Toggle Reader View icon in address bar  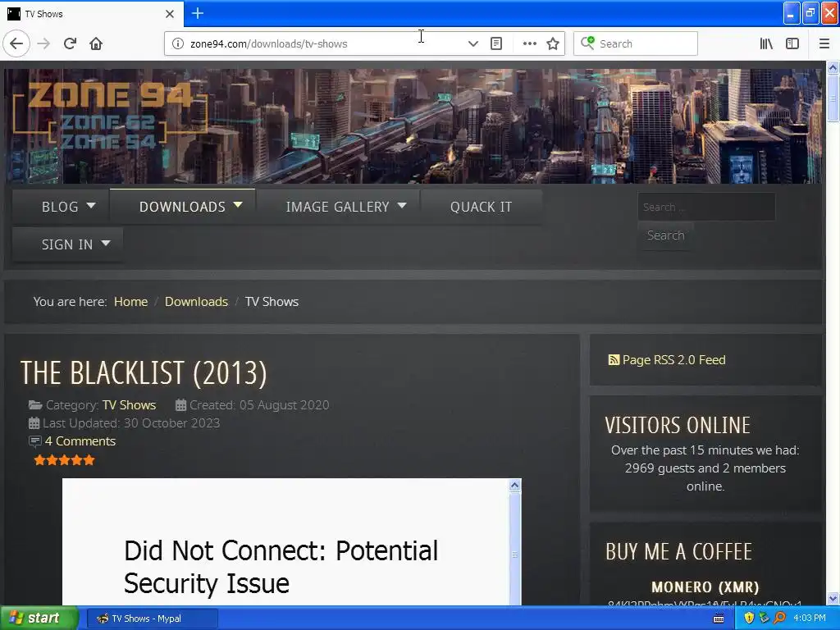496,43
